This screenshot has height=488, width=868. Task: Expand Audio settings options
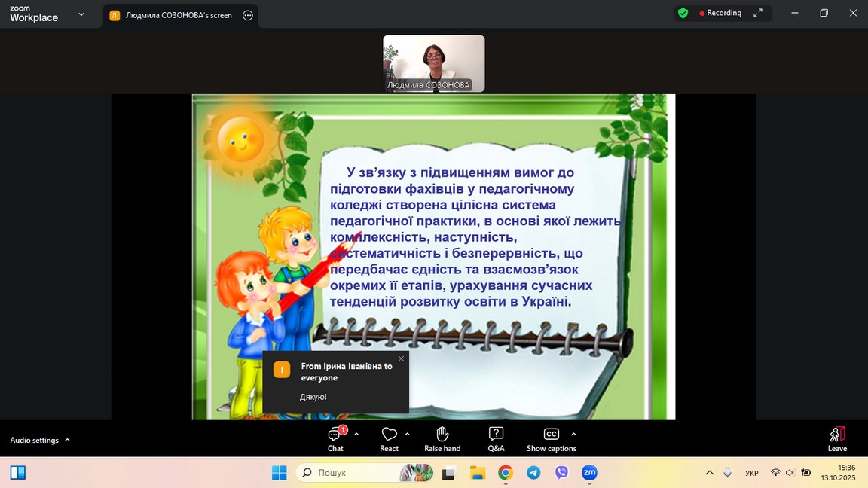[67, 440]
